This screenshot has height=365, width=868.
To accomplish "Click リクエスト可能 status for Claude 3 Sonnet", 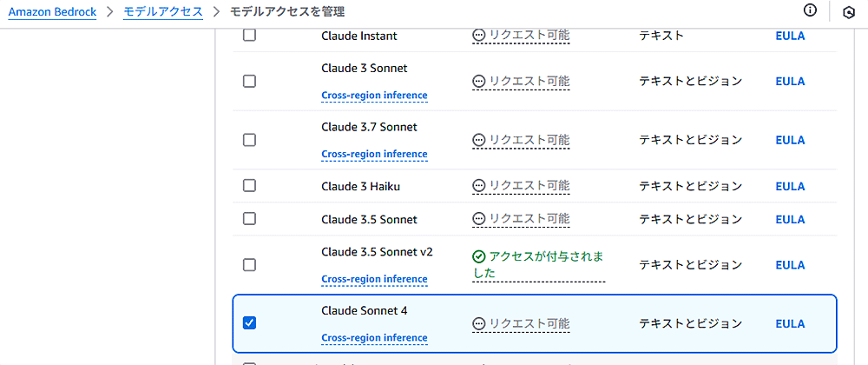I will point(529,81).
